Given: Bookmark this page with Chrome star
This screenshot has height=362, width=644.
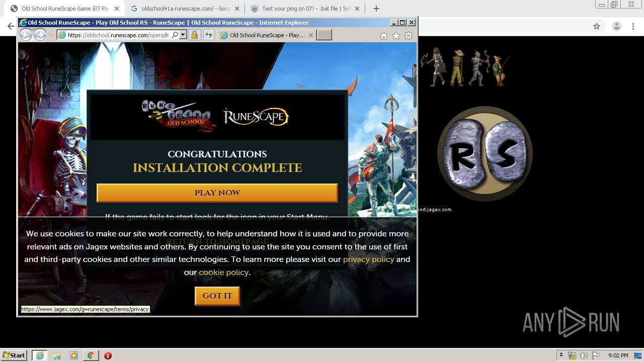Looking at the screenshot, I should tap(597, 26).
